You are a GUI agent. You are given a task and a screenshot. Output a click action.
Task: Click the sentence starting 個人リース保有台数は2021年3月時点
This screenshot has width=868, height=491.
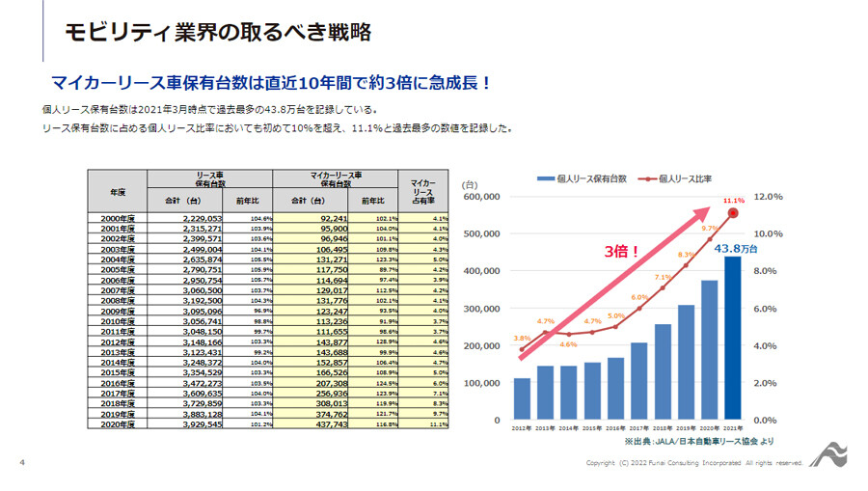(x=210, y=109)
